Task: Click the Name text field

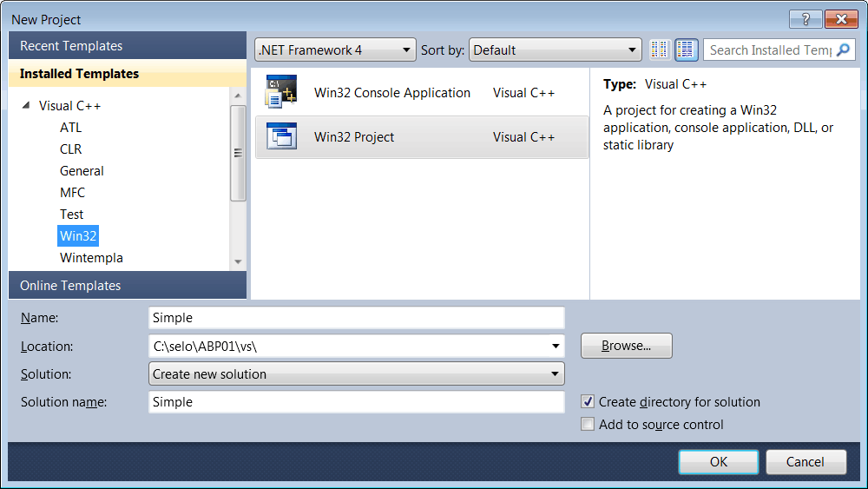Action: (x=357, y=317)
